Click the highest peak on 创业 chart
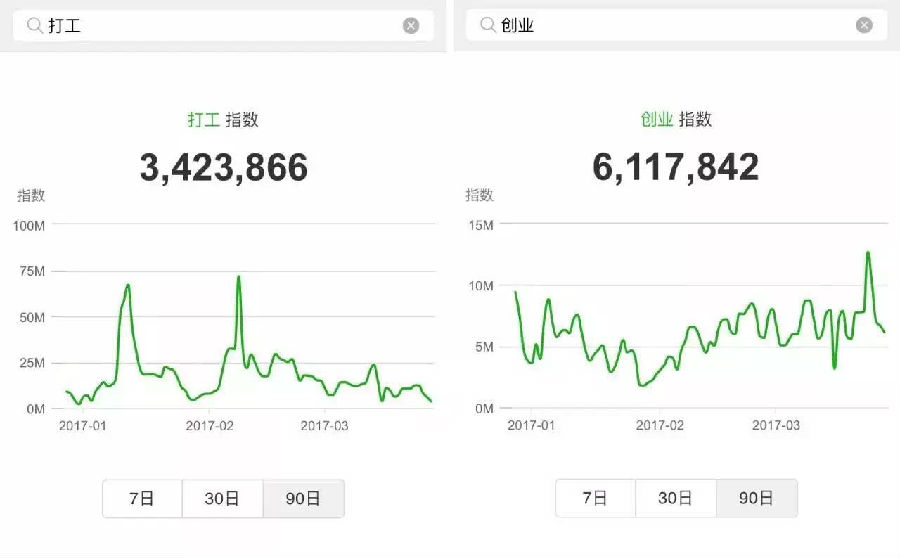The image size is (900, 558). [x=868, y=253]
